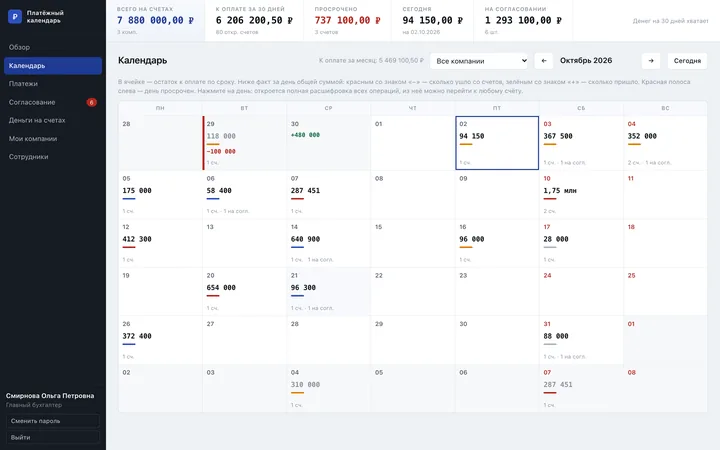This screenshot has width=720, height=450.
Task: Click Сменить пароль button
Action: [x=53, y=421]
